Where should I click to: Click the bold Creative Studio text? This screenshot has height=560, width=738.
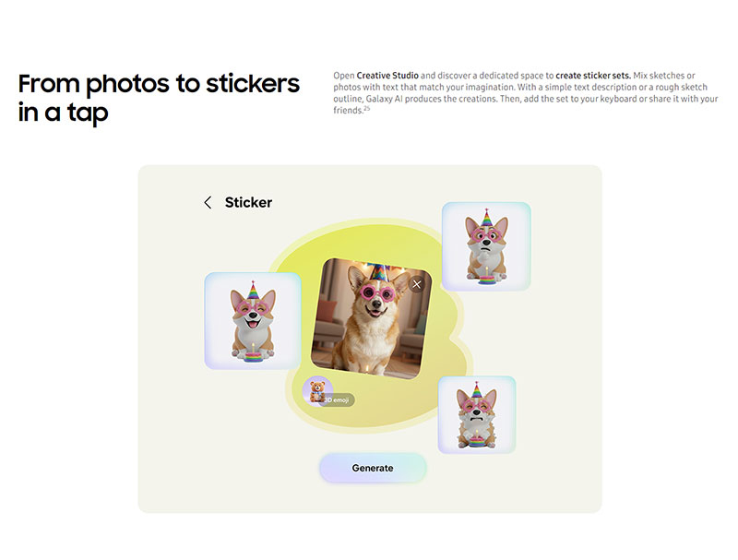pos(387,76)
